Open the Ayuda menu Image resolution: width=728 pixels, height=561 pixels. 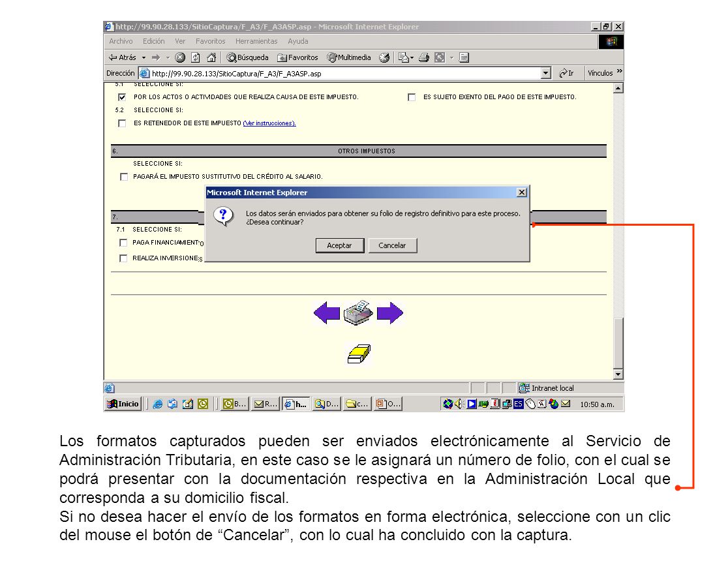coord(298,41)
